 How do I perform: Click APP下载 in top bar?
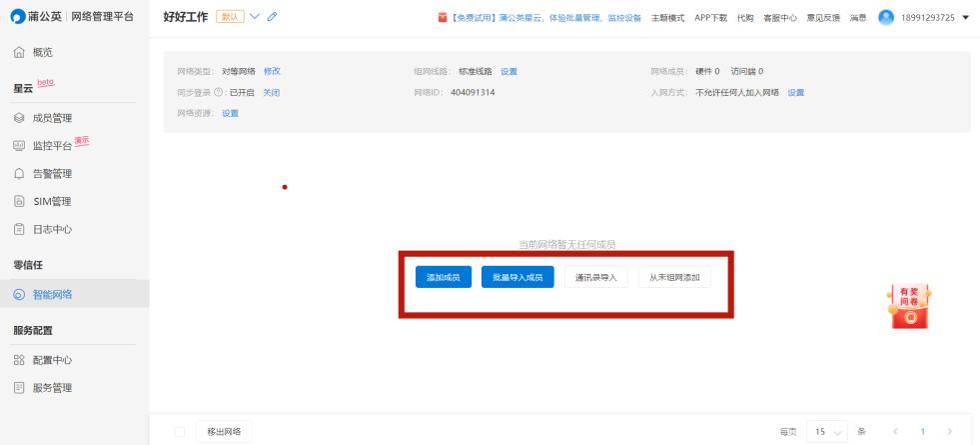(x=710, y=18)
